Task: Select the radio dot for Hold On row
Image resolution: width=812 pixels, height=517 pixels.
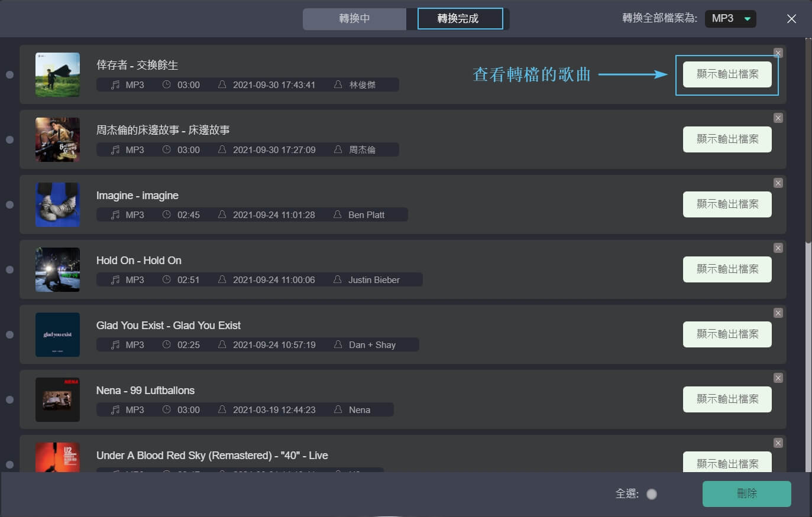Action: pos(9,269)
